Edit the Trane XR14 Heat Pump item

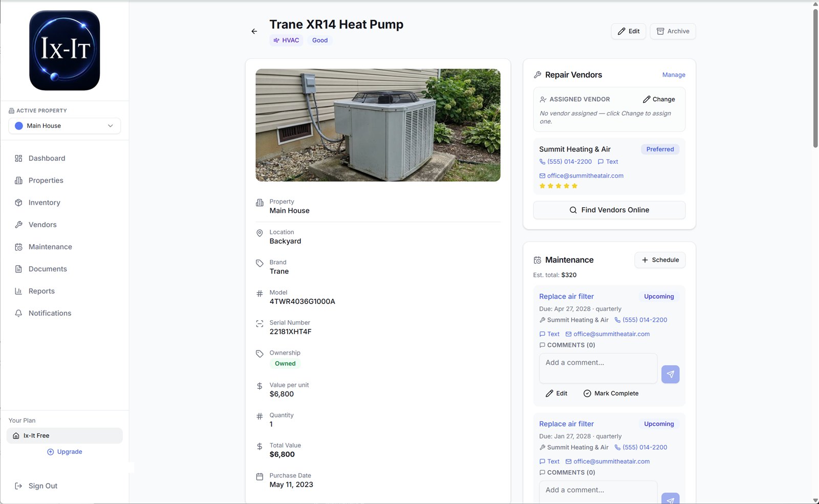click(629, 31)
